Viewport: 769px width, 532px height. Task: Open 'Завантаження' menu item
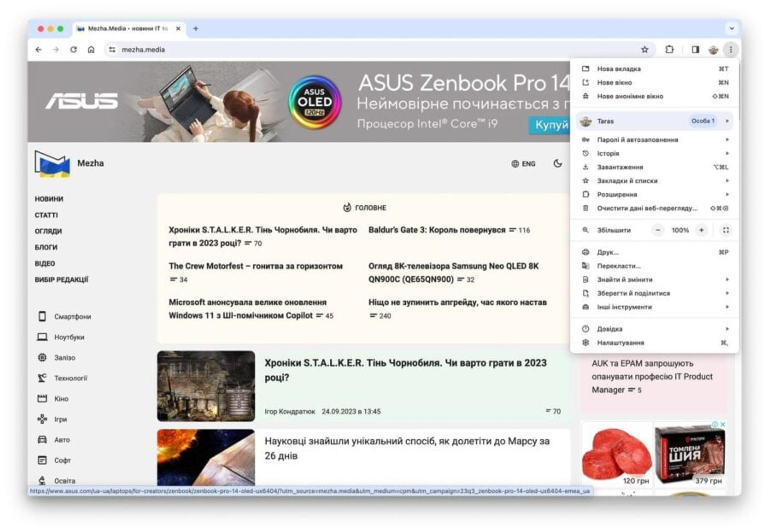tap(654, 167)
